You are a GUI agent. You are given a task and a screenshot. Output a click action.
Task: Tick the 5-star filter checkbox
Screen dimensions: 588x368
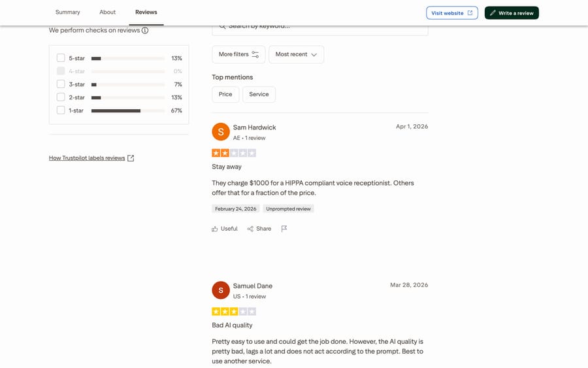61,58
